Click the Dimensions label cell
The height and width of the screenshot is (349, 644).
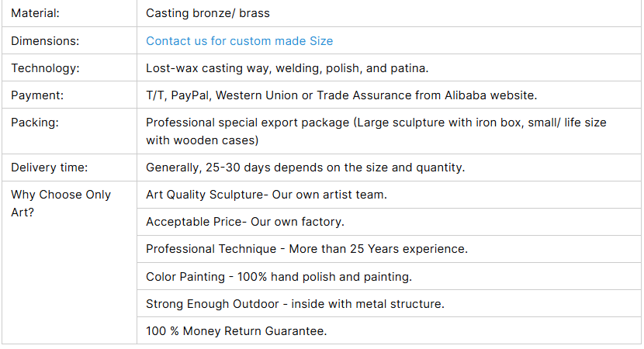coord(69,40)
